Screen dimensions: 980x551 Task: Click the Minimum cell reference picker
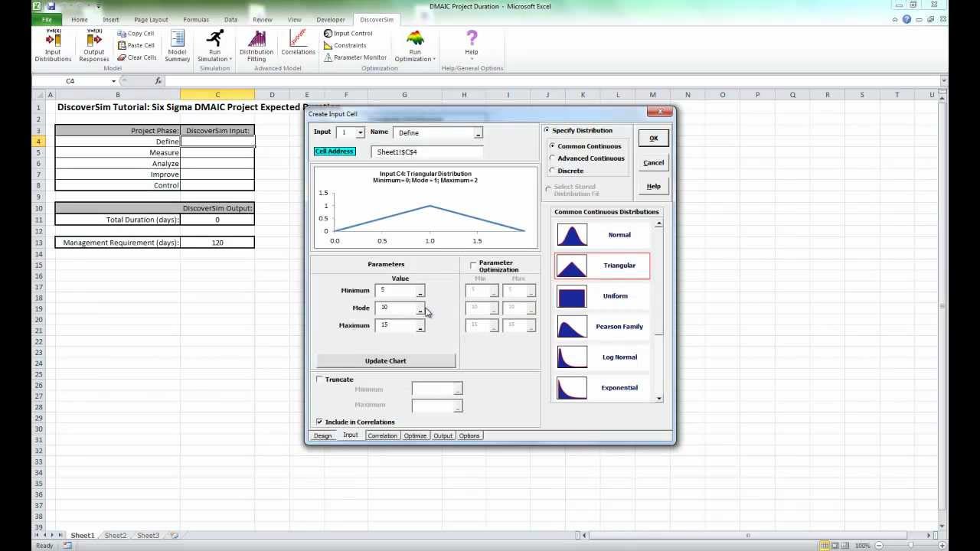[420, 292]
